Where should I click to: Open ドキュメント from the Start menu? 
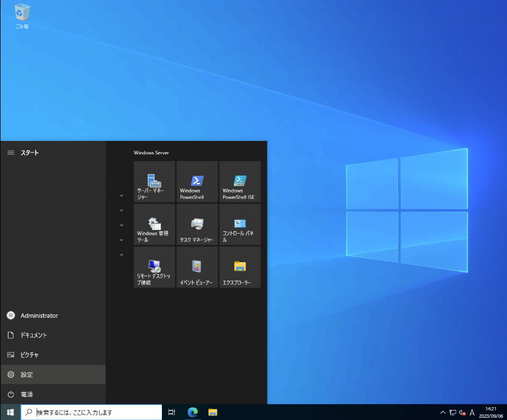[53, 335]
